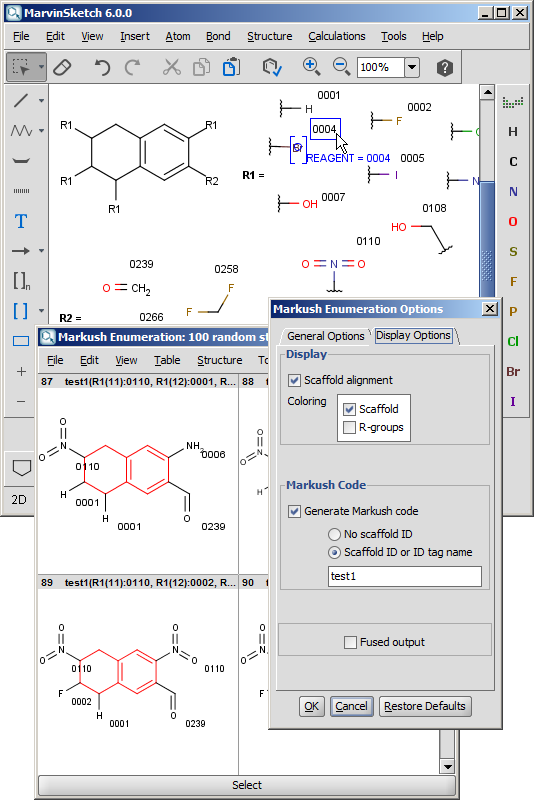The height and width of the screenshot is (800, 534).
Task: Run the structure checker icon
Action: click(272, 67)
